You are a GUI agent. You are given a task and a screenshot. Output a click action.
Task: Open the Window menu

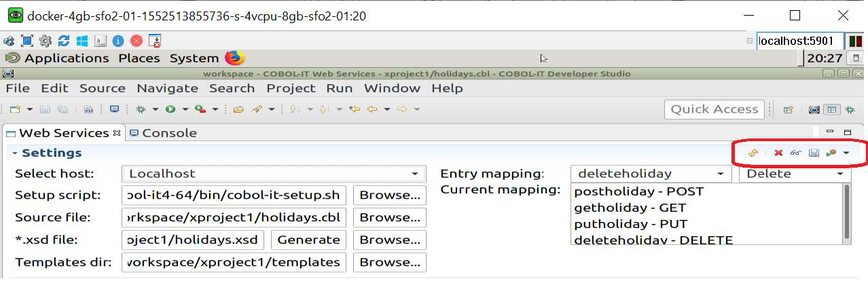pos(393,88)
